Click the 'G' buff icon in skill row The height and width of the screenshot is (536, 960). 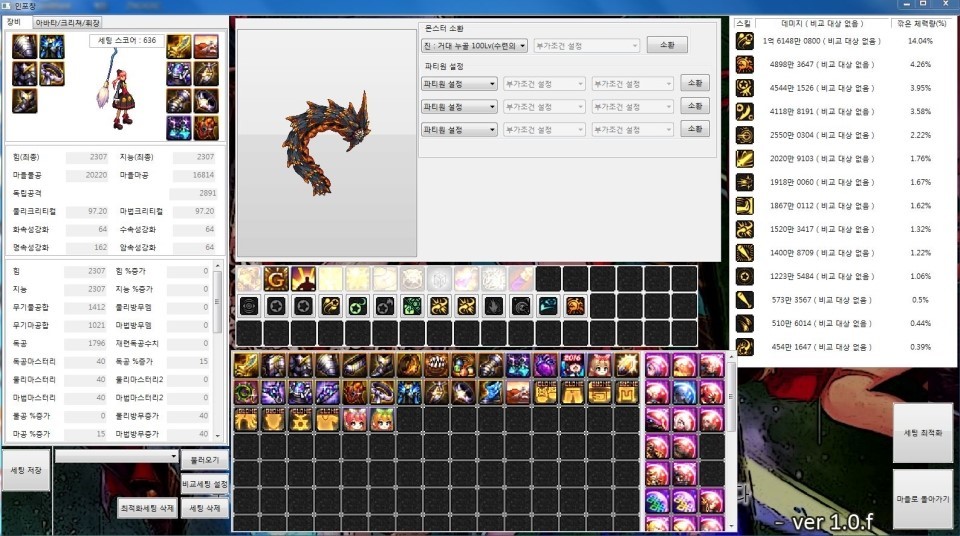click(275, 279)
